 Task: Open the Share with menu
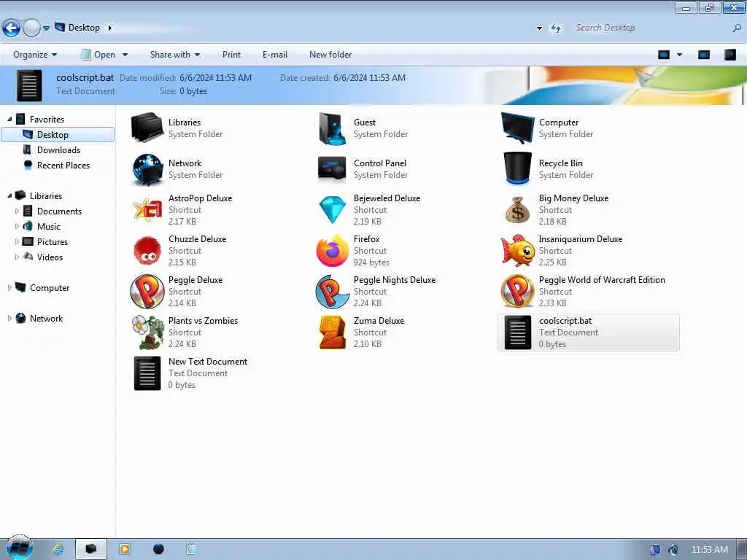[175, 55]
